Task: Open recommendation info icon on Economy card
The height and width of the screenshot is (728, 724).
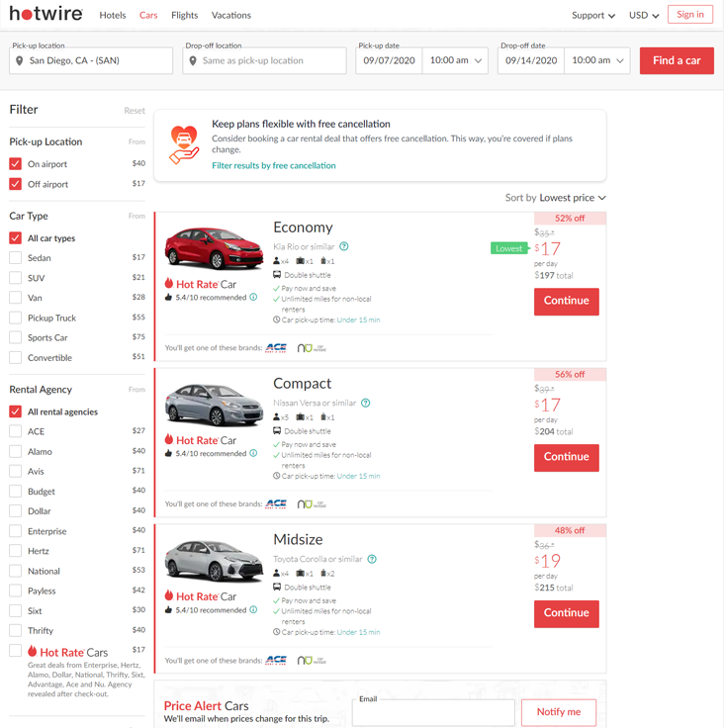Action: (253, 297)
